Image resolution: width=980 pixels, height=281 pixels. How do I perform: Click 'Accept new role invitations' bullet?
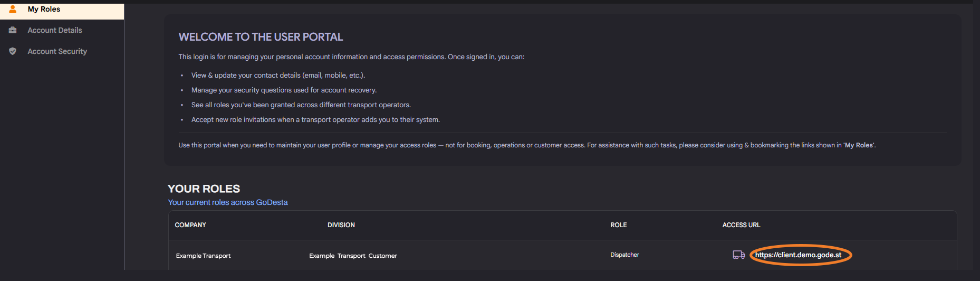315,120
